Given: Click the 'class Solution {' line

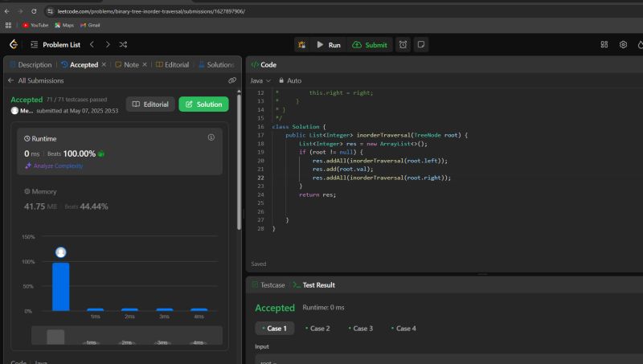Looking at the screenshot, I should click(x=299, y=127).
